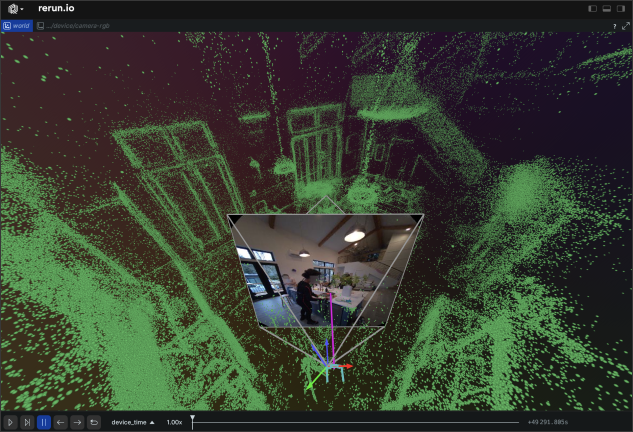The width and height of the screenshot is (633, 432).
Task: Toggle the left blueprint panel
Action: point(593,8)
